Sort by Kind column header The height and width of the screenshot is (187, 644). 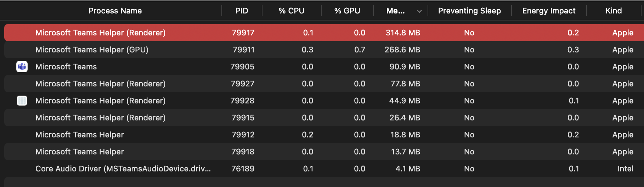tap(614, 11)
